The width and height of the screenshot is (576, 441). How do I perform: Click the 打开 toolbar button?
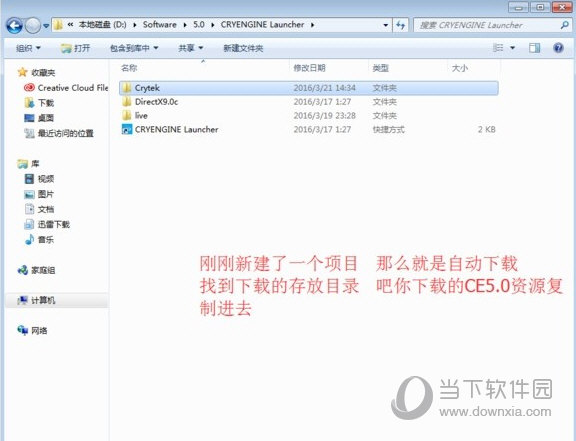tap(75, 48)
